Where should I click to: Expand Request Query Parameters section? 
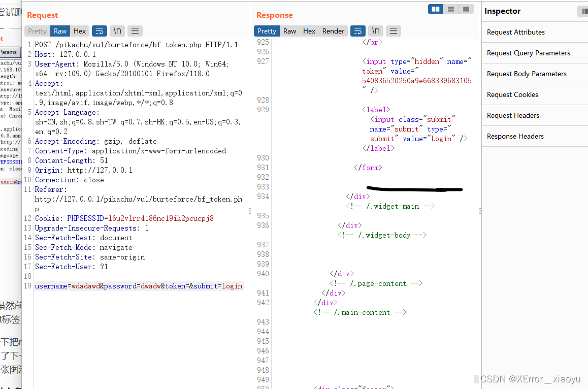coord(528,53)
